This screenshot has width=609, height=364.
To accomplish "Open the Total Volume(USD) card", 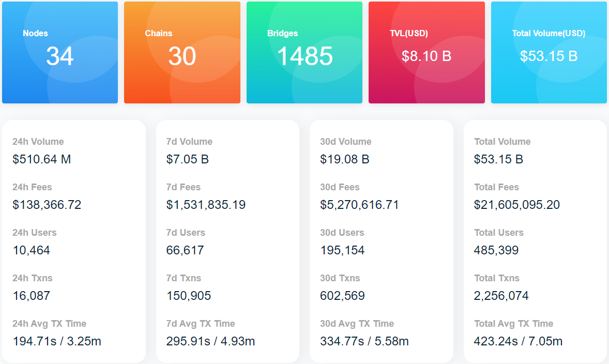I will pyautogui.click(x=549, y=52).
